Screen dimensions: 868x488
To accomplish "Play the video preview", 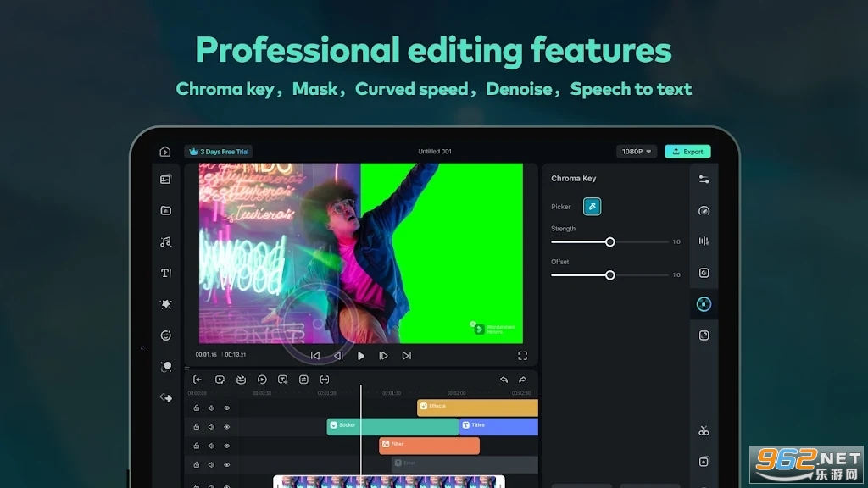I will (x=361, y=356).
